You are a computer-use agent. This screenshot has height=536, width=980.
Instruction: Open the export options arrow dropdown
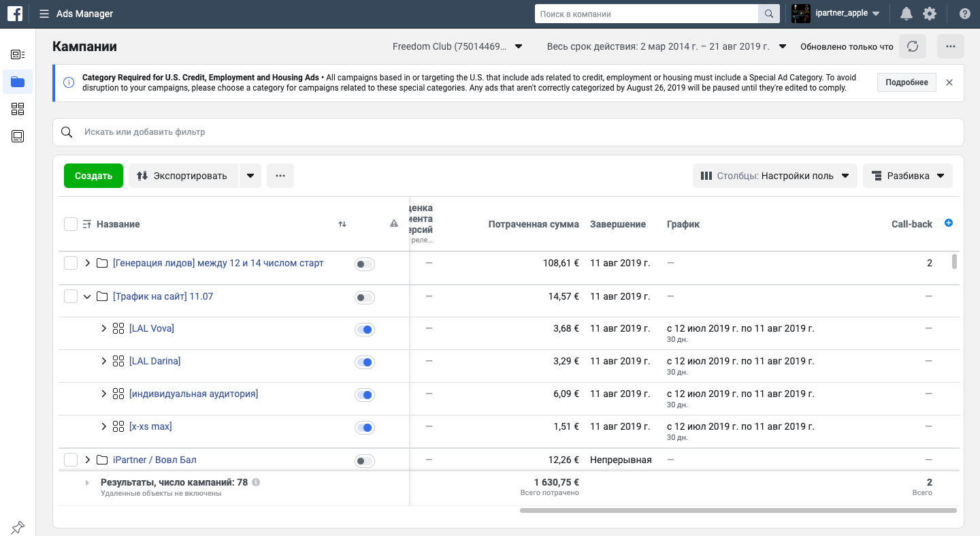(250, 176)
